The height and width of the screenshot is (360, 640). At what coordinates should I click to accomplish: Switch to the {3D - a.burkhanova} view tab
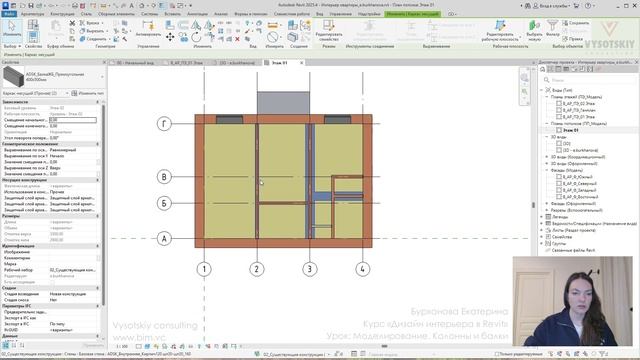click(x=237, y=63)
